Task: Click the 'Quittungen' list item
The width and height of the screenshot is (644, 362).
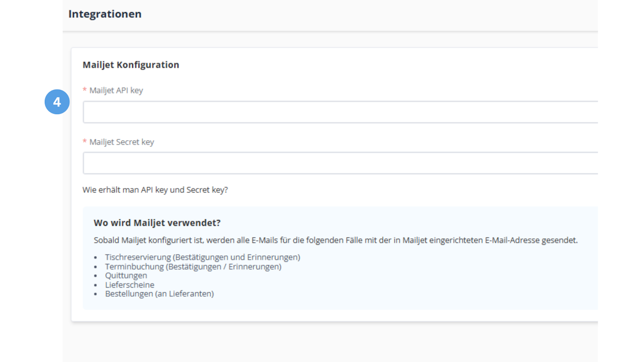Action: (x=126, y=276)
